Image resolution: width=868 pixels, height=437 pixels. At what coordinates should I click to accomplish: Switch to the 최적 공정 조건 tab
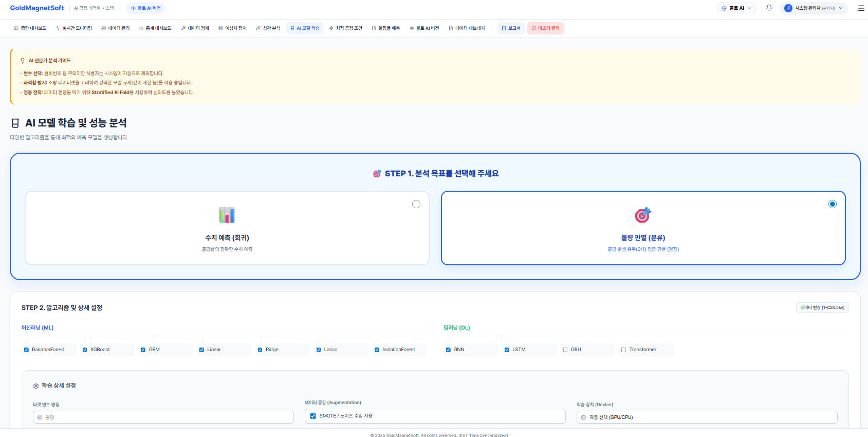345,28
